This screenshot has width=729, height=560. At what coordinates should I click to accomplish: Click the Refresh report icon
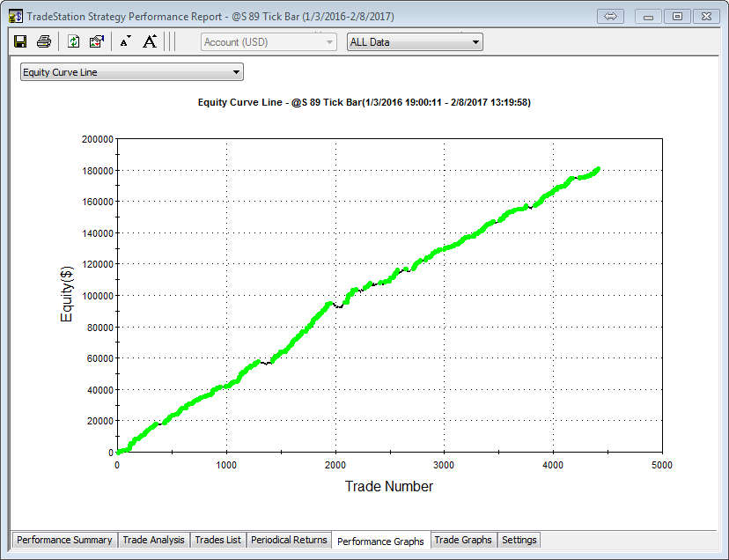tap(74, 41)
